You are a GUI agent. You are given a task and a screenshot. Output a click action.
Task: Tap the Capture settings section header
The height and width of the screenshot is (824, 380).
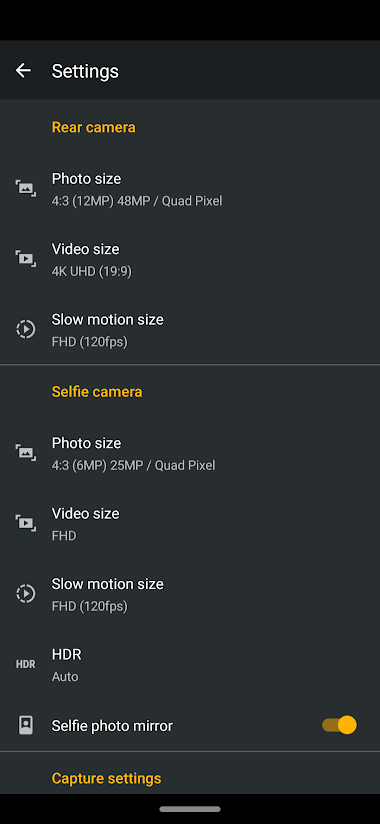tap(106, 778)
